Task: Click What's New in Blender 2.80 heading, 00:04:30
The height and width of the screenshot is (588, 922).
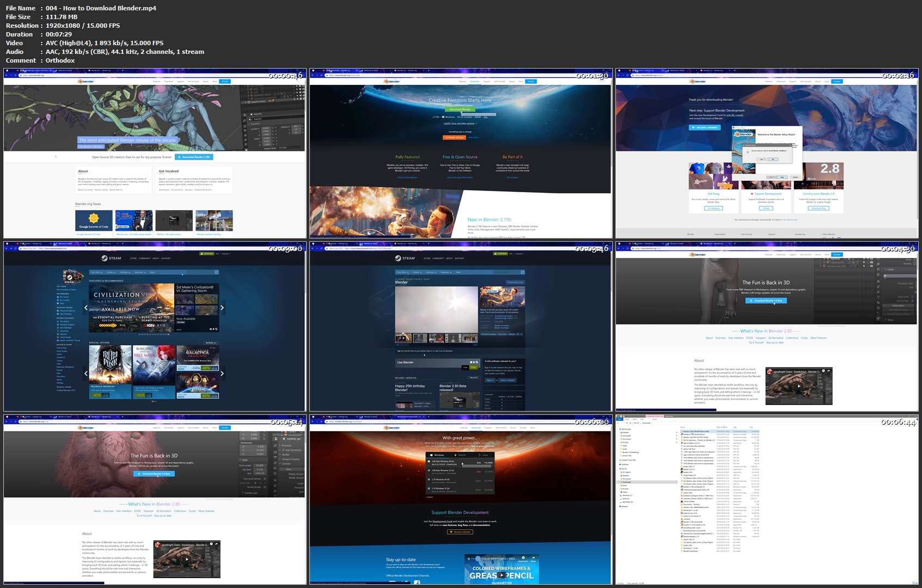Action: pos(766,331)
